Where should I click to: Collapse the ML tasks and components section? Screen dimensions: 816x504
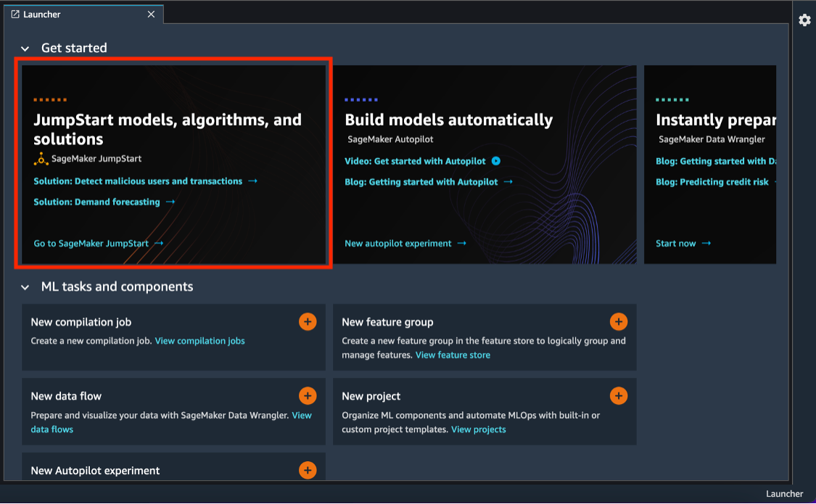[x=25, y=286]
